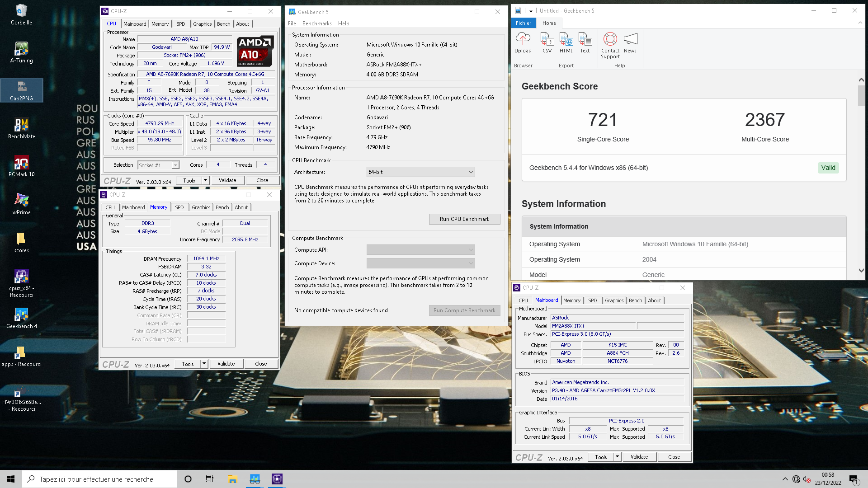Screen dimensions: 868x488
Task: Open the Compute API dropdown
Action: click(x=420, y=250)
